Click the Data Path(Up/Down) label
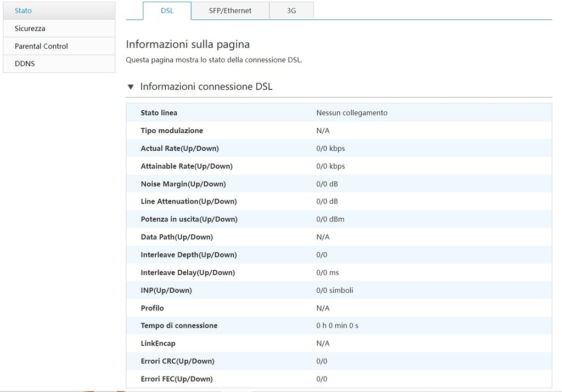The width and height of the screenshot is (562, 392). 177,237
